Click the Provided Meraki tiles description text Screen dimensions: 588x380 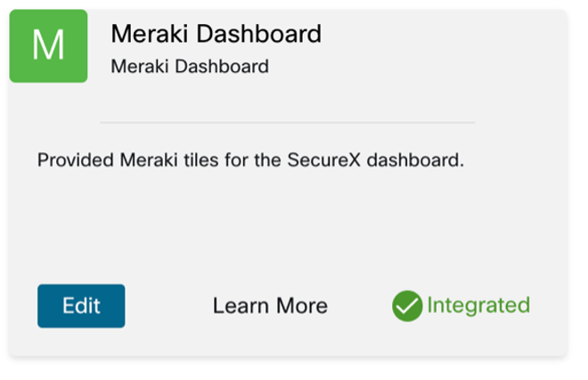pyautogui.click(x=250, y=162)
